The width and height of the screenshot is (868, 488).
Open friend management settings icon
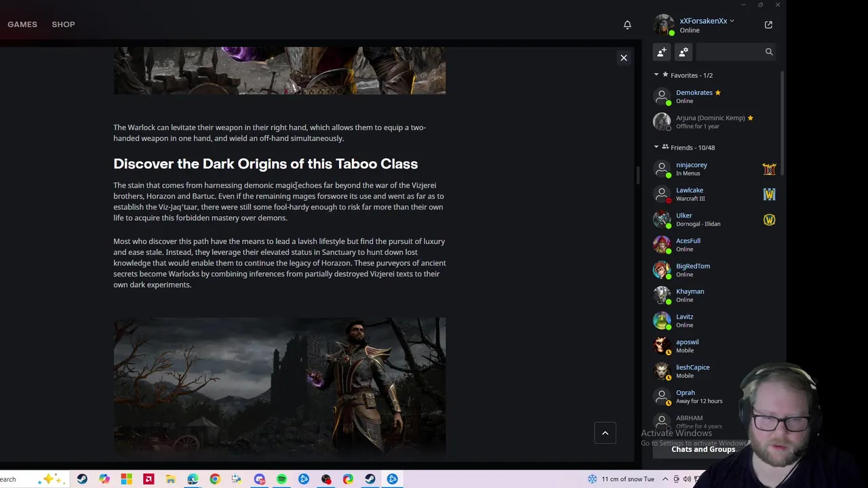pos(684,52)
